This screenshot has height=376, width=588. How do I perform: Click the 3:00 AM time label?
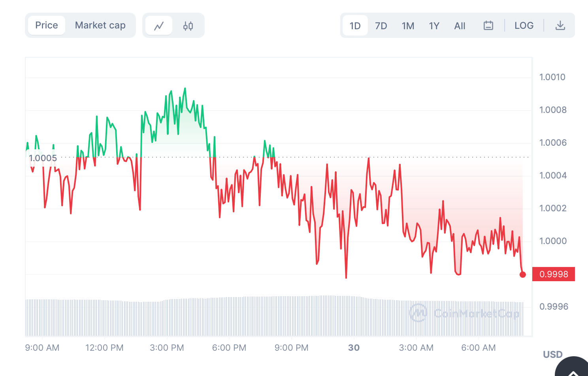click(x=416, y=348)
